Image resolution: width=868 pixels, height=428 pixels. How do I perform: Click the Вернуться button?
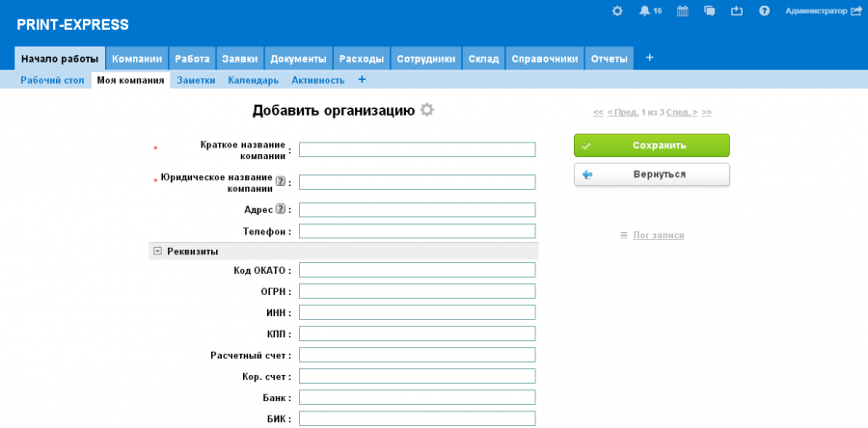[x=651, y=174]
